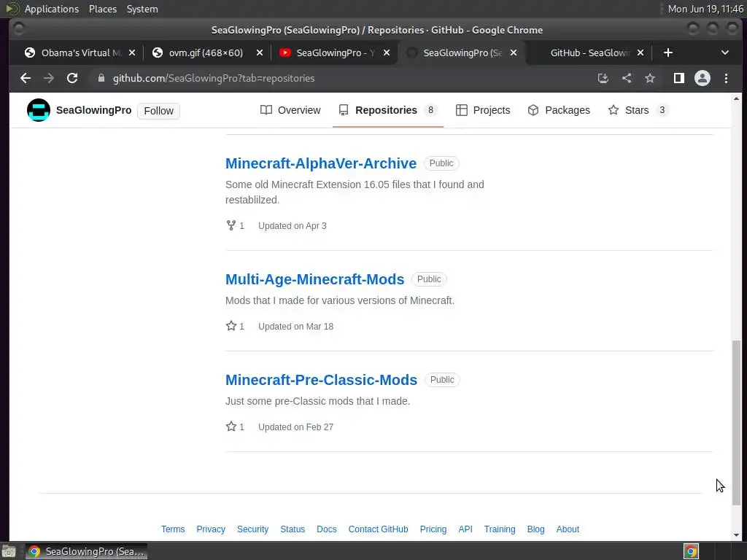Image resolution: width=747 pixels, height=560 pixels.
Task: Close the YouTube SeaGlowingPro tab
Action: pos(387,52)
